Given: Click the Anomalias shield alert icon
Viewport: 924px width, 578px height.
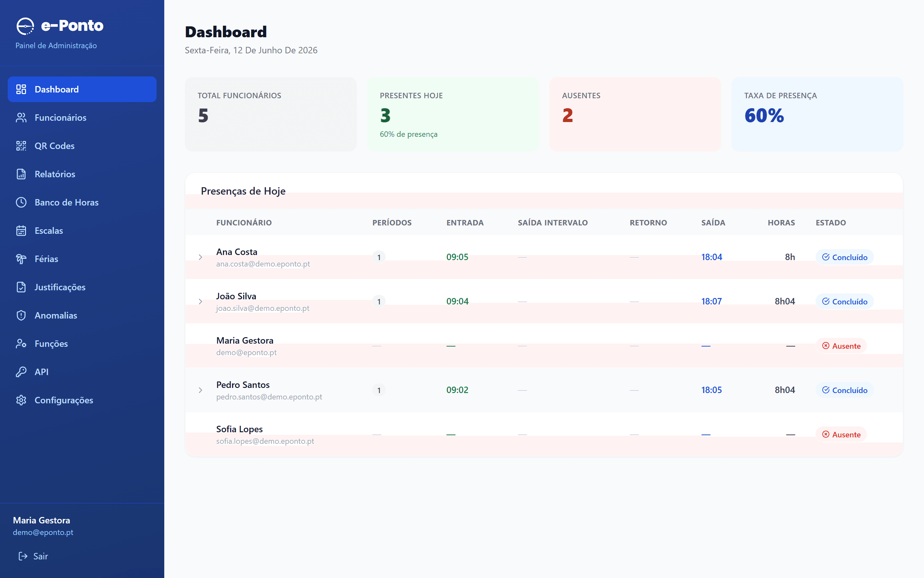Looking at the screenshot, I should pyautogui.click(x=21, y=315).
